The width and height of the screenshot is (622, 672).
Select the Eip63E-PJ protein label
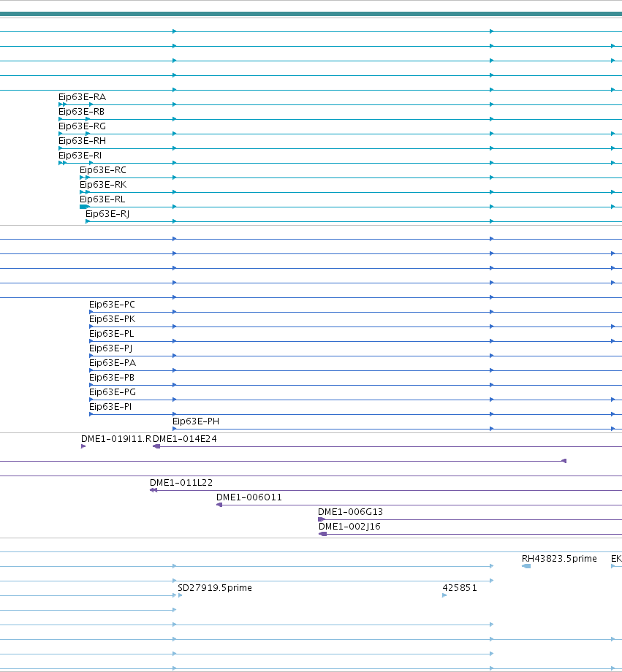tap(110, 348)
